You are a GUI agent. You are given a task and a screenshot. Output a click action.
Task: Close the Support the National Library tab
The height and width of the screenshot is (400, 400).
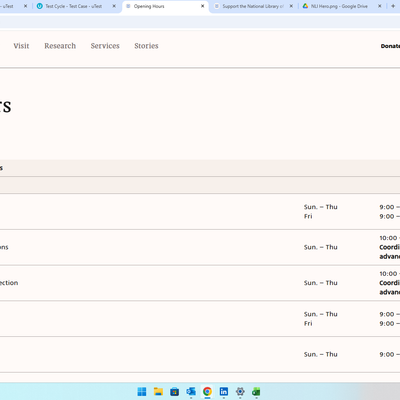[x=291, y=6]
